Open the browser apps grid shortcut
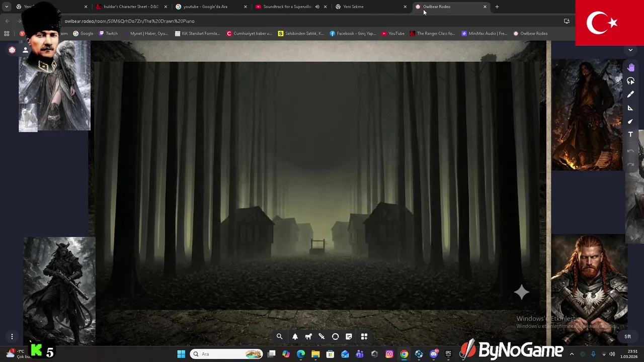 7,34
